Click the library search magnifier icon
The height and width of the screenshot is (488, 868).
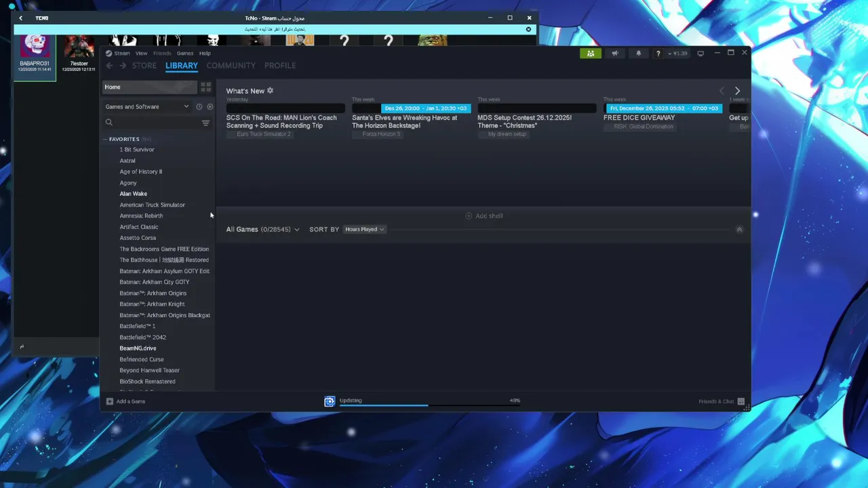point(108,123)
